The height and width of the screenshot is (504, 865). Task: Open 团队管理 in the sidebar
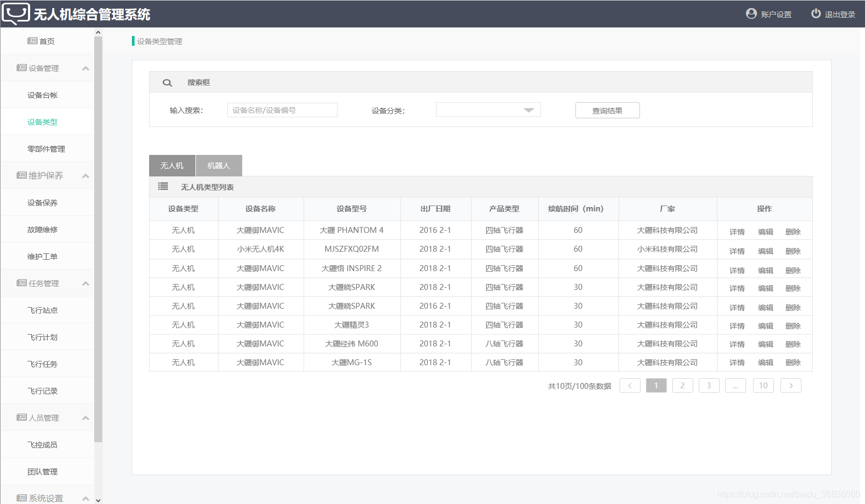[x=43, y=472]
